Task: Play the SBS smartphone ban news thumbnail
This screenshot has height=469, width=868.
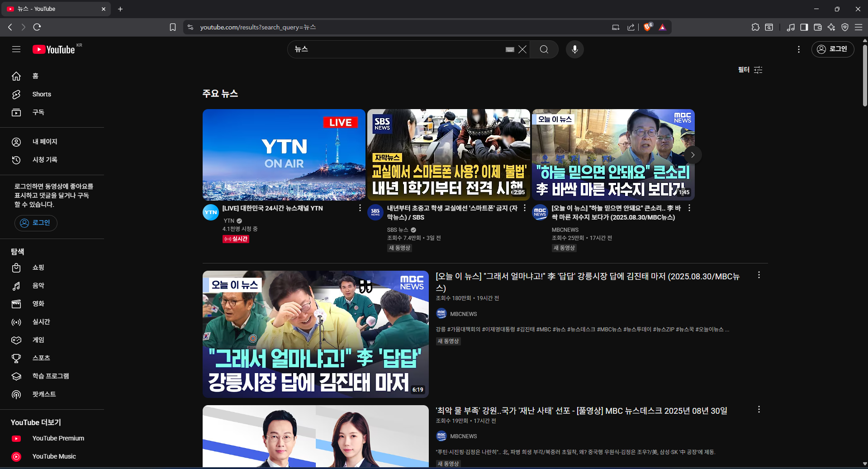Action: click(449, 155)
